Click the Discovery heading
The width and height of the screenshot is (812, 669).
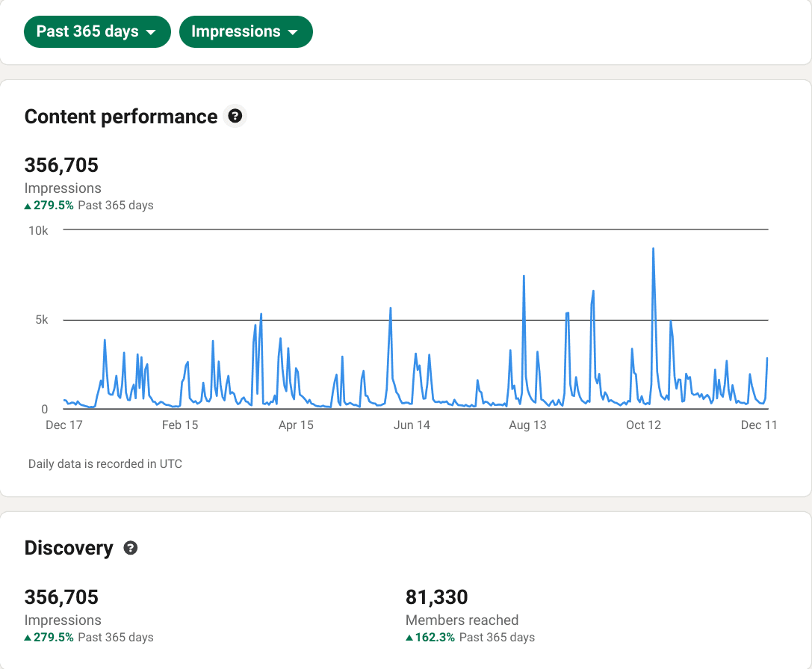click(x=69, y=548)
